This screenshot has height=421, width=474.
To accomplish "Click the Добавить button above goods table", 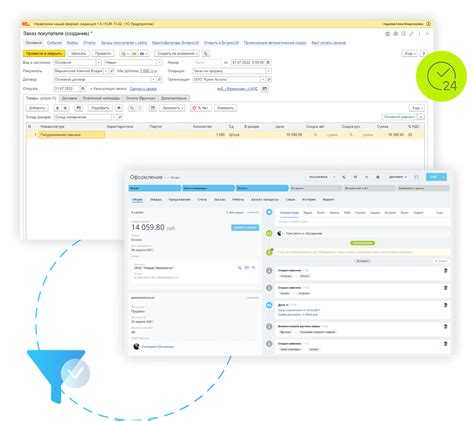I will click(x=37, y=108).
